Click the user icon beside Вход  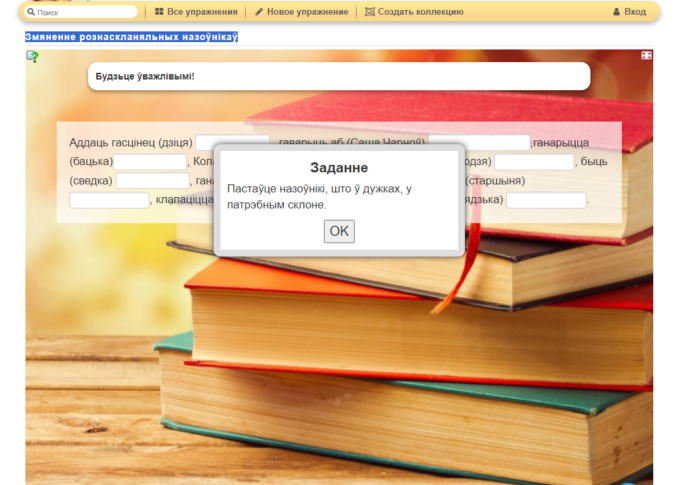coord(616,12)
